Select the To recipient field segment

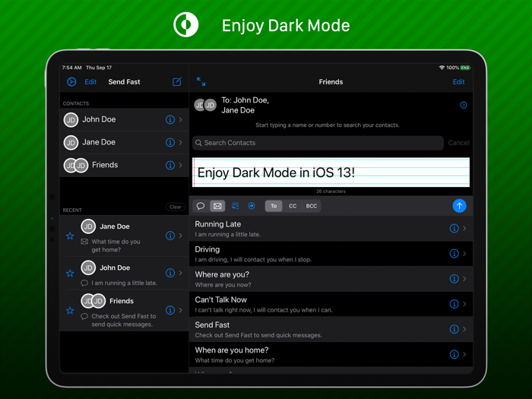(x=274, y=206)
